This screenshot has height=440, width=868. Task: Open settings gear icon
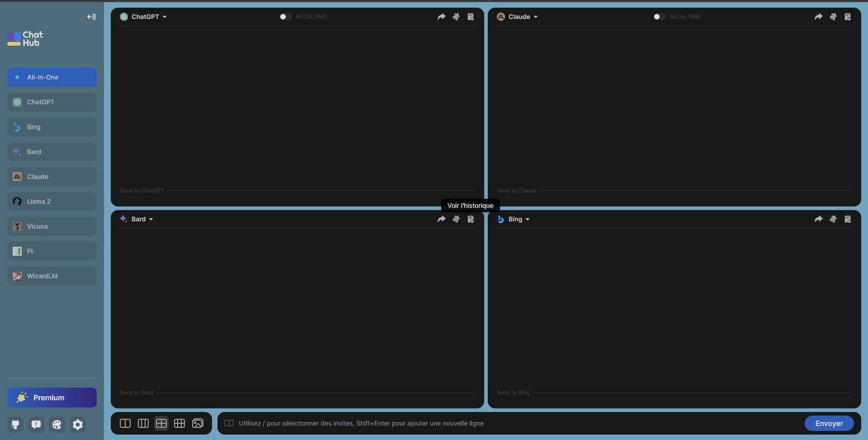(x=78, y=425)
